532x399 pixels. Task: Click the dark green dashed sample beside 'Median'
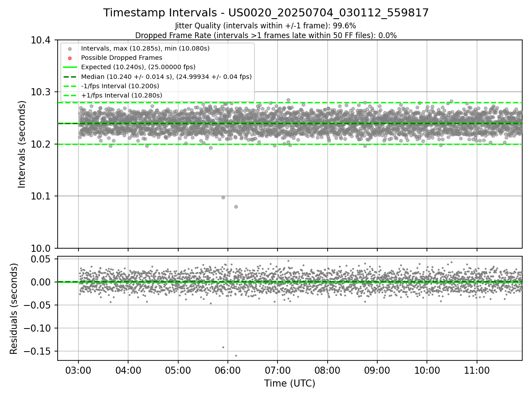(70, 77)
